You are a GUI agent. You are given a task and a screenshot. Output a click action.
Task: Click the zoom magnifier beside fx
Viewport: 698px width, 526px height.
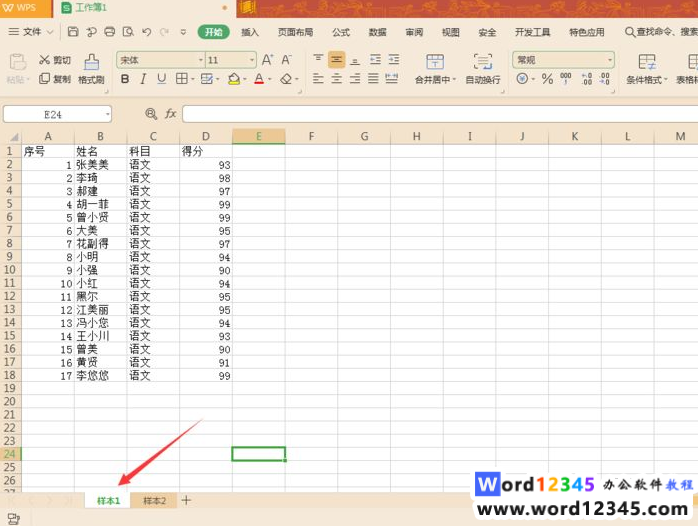point(151,114)
